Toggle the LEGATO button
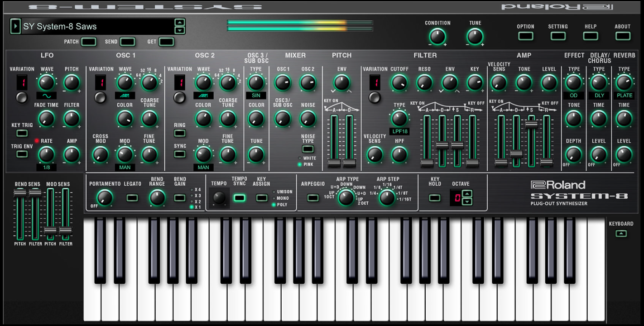The image size is (644, 326). (132, 198)
